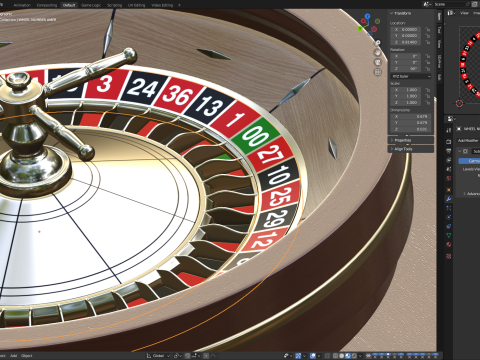
Task: Open the Modifier wrench properties tab
Action: point(449,199)
